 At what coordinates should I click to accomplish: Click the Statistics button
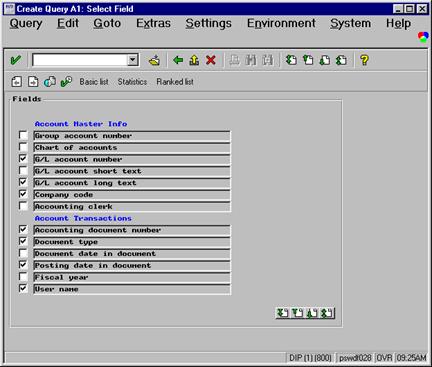[x=132, y=82]
